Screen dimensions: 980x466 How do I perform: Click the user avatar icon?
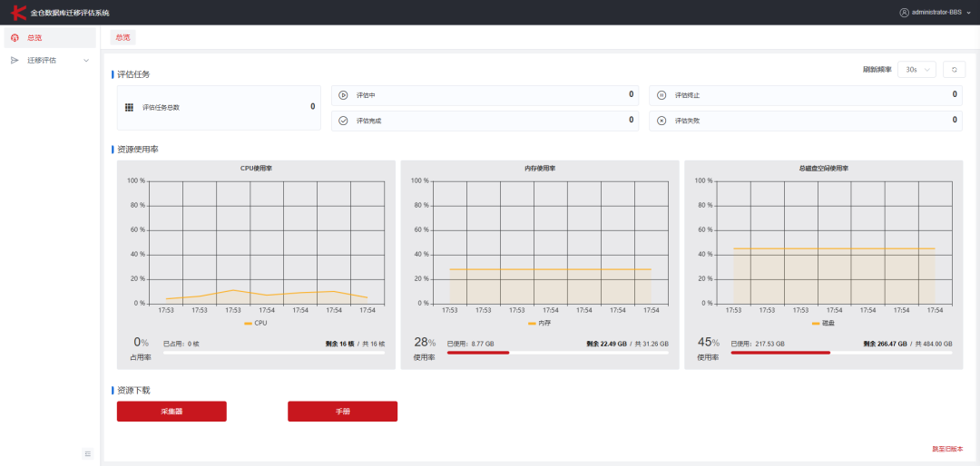904,13
